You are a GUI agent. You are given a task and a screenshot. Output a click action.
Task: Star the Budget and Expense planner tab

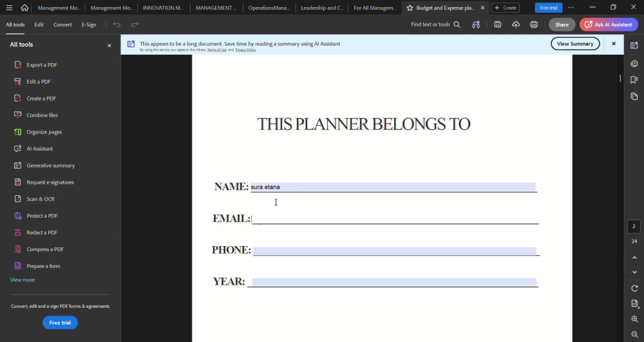click(410, 8)
